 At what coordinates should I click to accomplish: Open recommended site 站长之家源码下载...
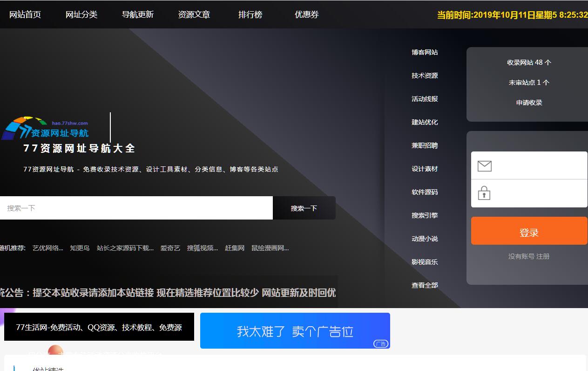pyautogui.click(x=125, y=248)
